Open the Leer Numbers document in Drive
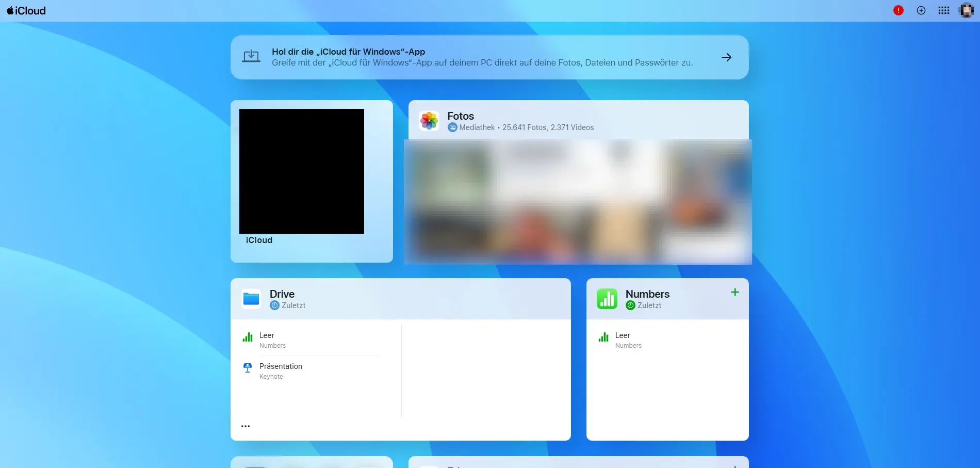Viewport: 980px width, 468px height. (267, 335)
